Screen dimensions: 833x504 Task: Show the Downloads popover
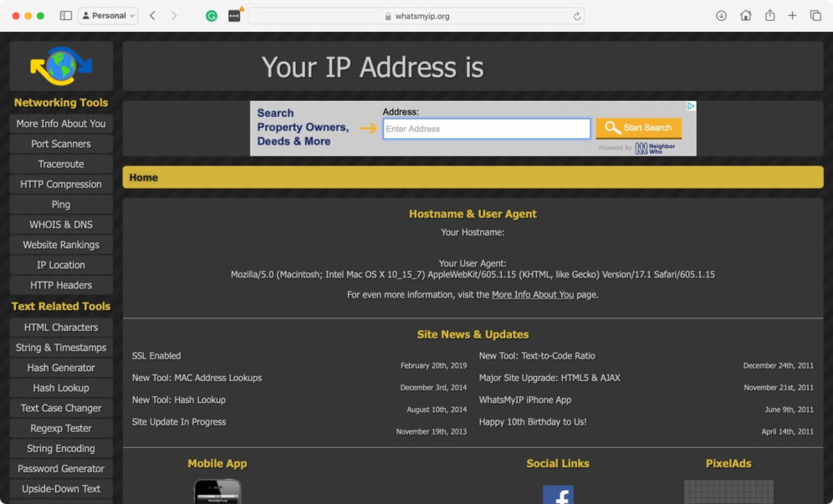720,15
